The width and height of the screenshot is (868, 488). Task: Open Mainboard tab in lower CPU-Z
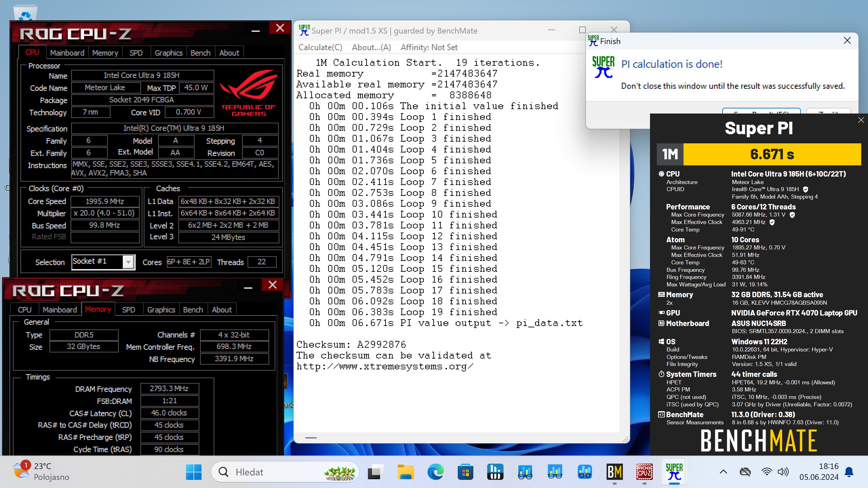(60, 310)
